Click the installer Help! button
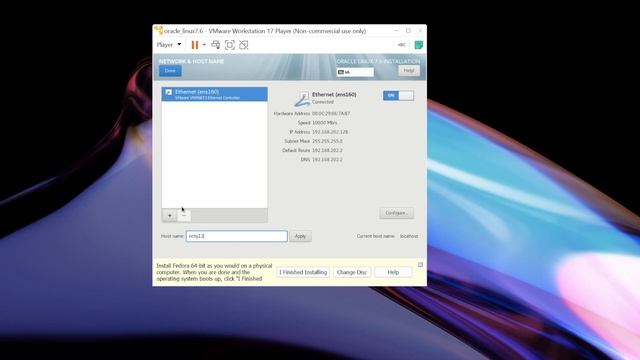Screen dimensions: 640x360 coord(409,71)
